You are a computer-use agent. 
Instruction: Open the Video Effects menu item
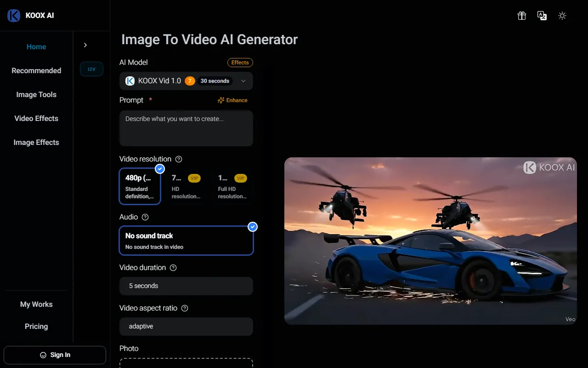click(x=36, y=119)
